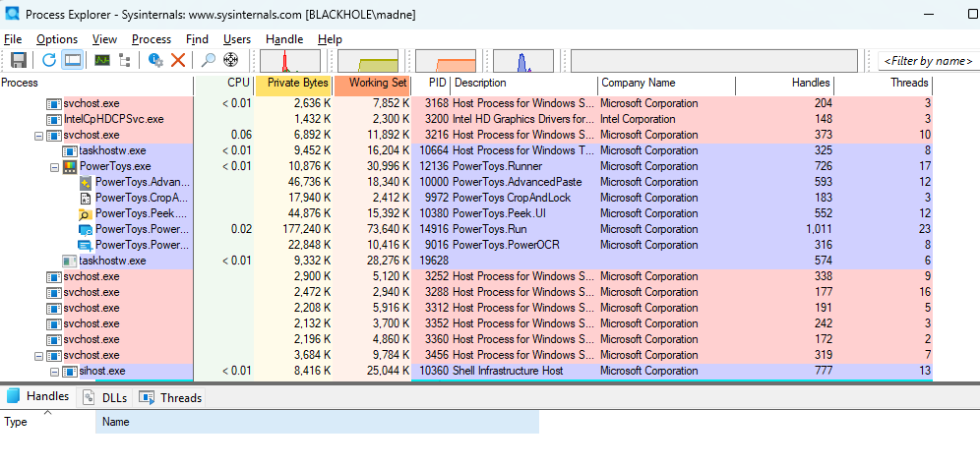Screen dimensions: 980x467
Task: Click the taskhostw.exe PID 10664 icon
Action: 70,151
